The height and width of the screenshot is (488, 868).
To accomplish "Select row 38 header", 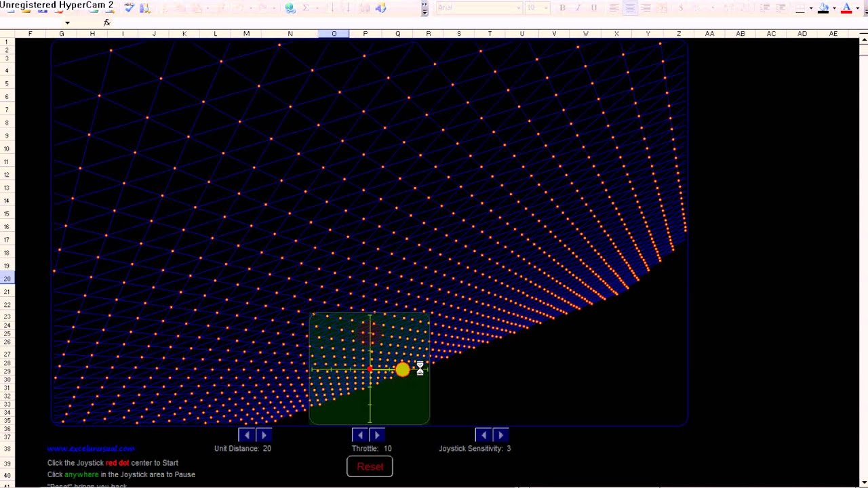I will coord(7,449).
